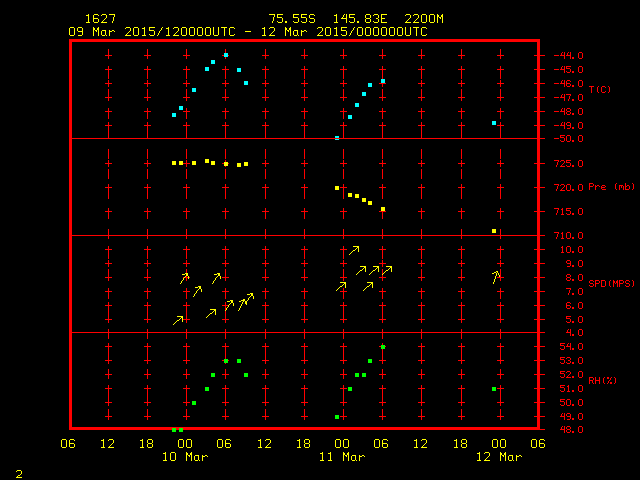Screen dimensions: 640x480
Task: Select the green humidity point at 54%
Action: click(x=383, y=347)
